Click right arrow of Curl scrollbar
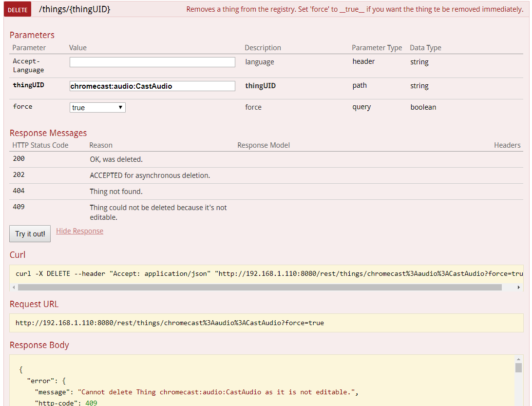The height and width of the screenshot is (406, 532). [x=519, y=288]
